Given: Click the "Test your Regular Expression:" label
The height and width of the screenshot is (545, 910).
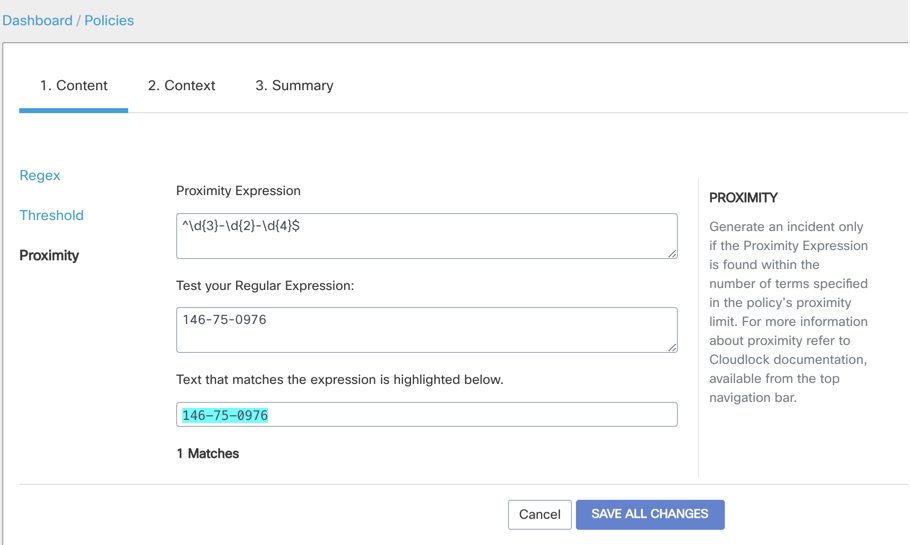Looking at the screenshot, I should tap(265, 285).
